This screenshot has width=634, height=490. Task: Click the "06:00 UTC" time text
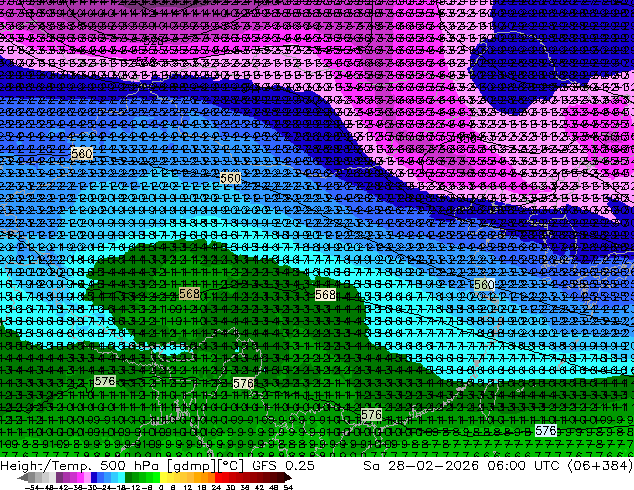point(526,466)
